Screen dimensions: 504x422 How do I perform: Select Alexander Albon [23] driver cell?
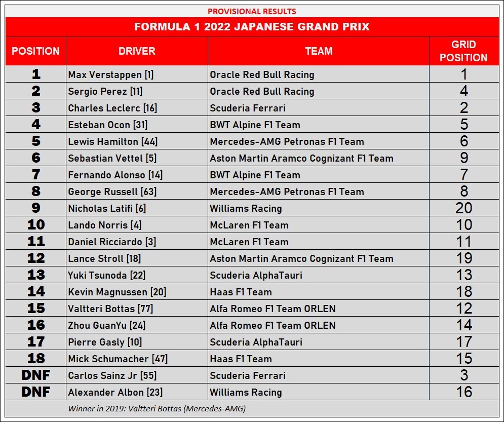pos(137,392)
